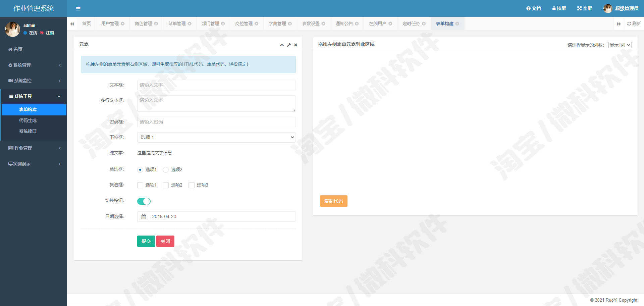
Task: Click the red 关闭 button
Action: tap(165, 241)
